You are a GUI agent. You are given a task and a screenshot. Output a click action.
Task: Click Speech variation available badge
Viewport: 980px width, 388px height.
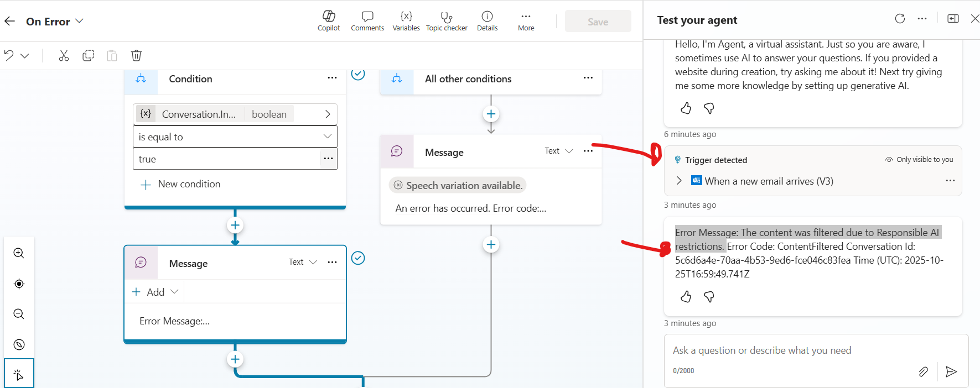pos(458,185)
